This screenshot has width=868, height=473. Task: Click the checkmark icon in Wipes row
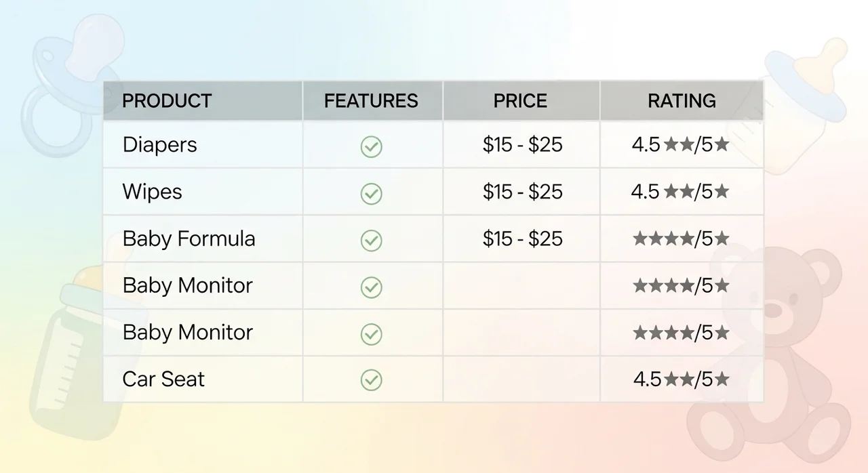tap(371, 194)
